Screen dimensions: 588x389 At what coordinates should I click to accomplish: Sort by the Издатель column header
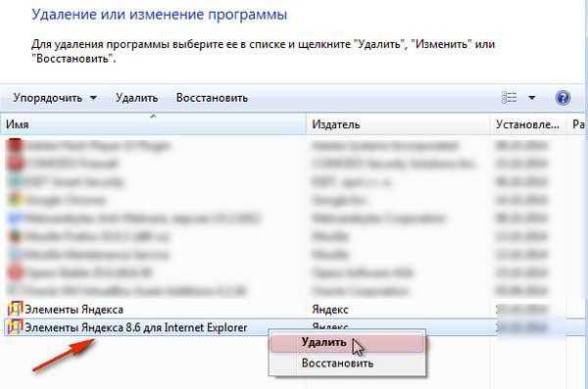tap(399, 124)
